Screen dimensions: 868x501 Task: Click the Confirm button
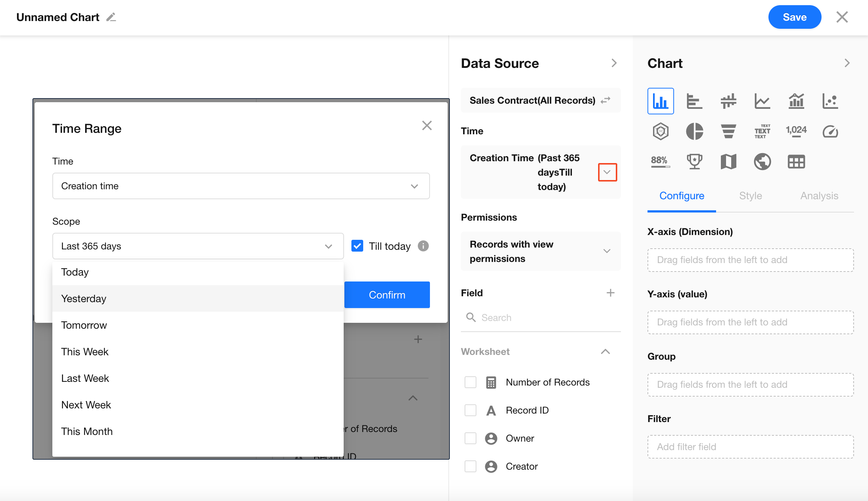point(387,295)
